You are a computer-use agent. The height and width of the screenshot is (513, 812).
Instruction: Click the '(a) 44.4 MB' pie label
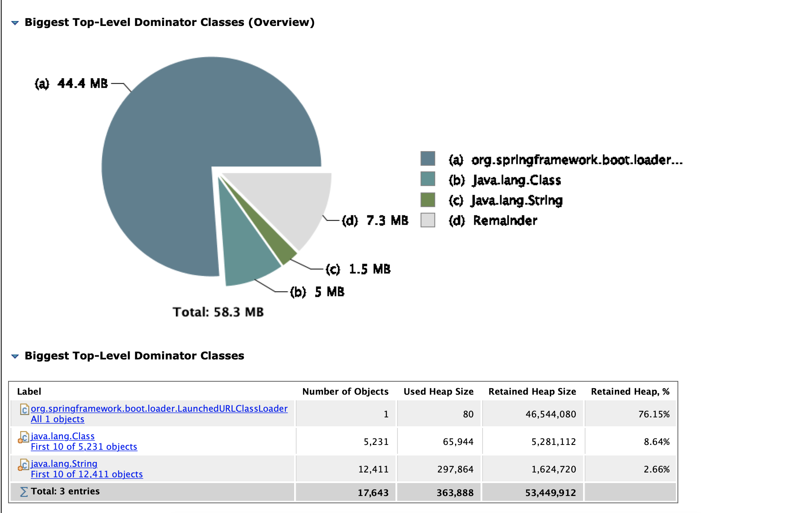(71, 83)
